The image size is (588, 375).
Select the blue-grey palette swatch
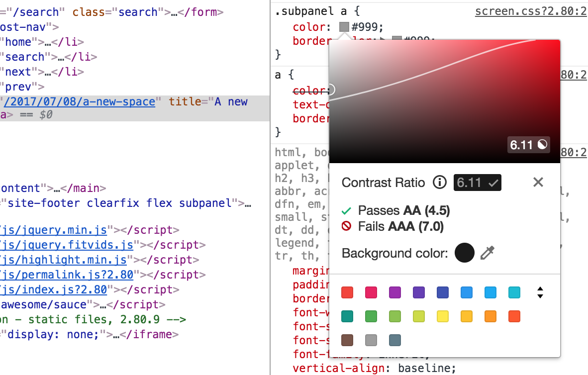click(395, 340)
